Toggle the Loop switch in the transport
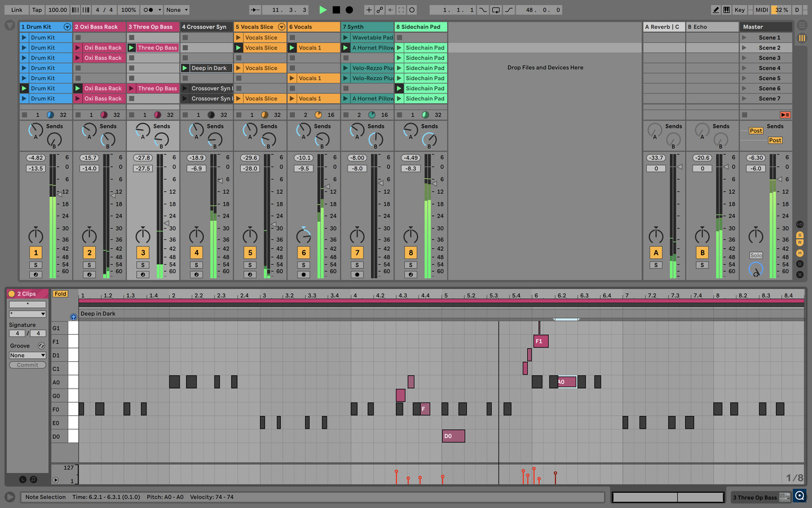This screenshot has height=508, width=812. [496, 10]
